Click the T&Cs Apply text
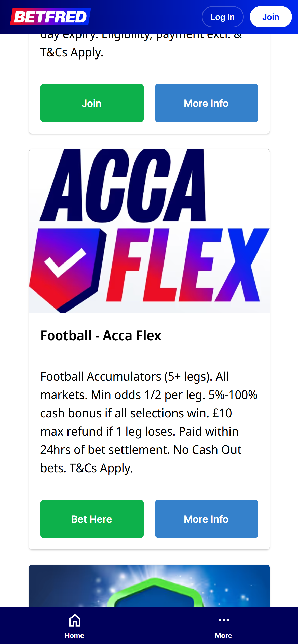Viewport: 298px width, 644px height. tap(72, 53)
